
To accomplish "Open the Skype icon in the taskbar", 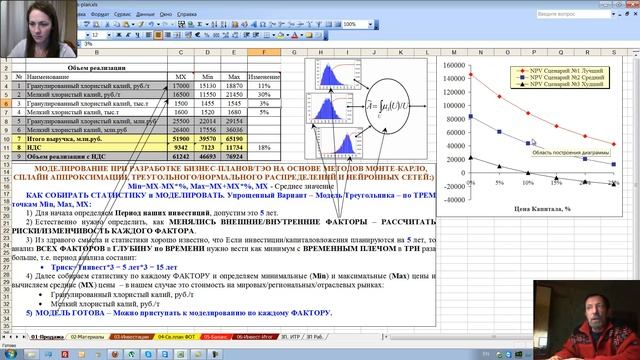I will 148,354.
